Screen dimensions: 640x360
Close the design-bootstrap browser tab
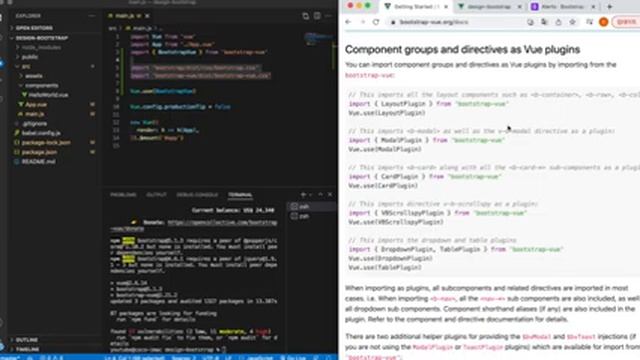tap(520, 7)
